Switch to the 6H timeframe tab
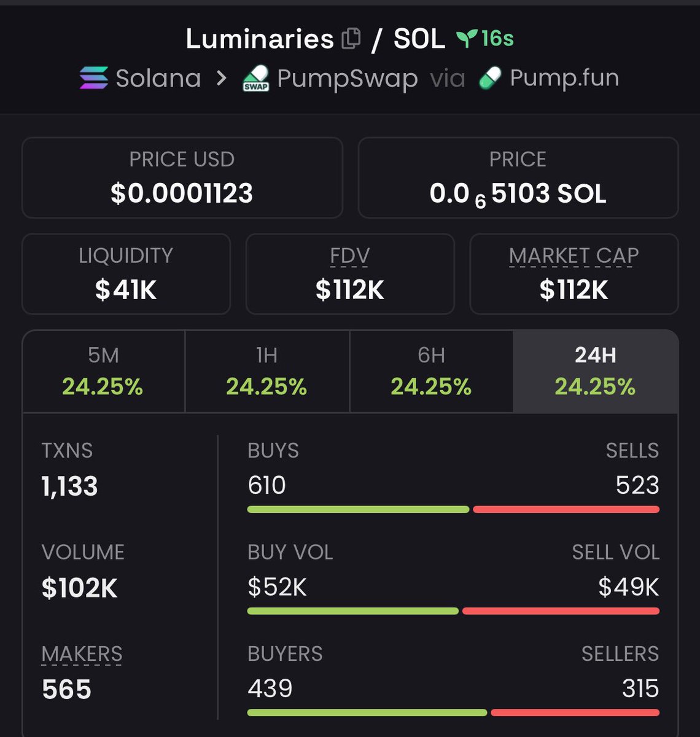Image resolution: width=700 pixels, height=737 pixels. pyautogui.click(x=431, y=372)
